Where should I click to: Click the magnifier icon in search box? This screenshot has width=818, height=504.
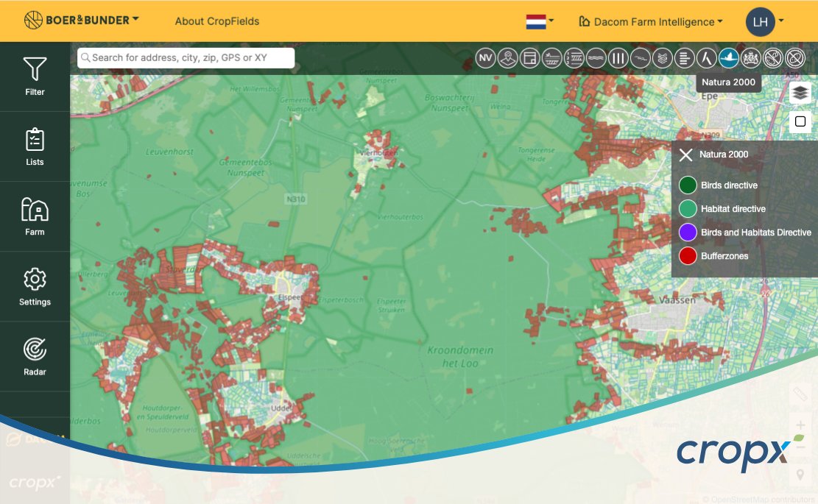[x=85, y=58]
